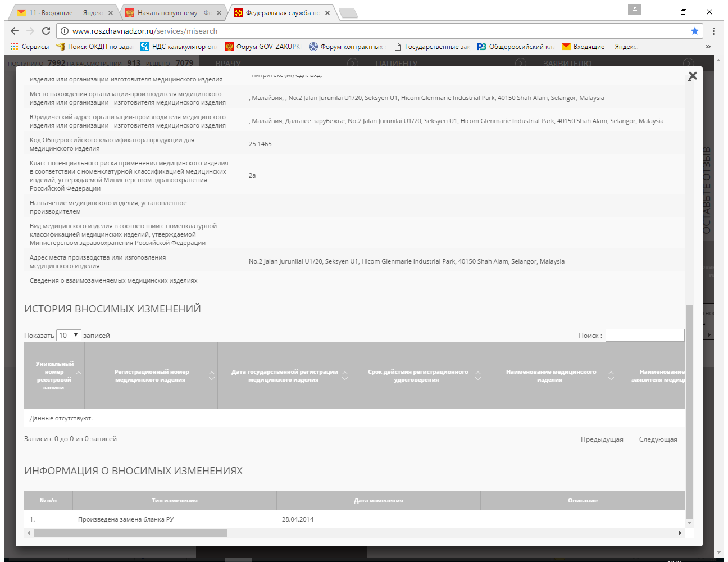Click the Следующая pagination link
This screenshot has width=728, height=562.
coord(658,439)
